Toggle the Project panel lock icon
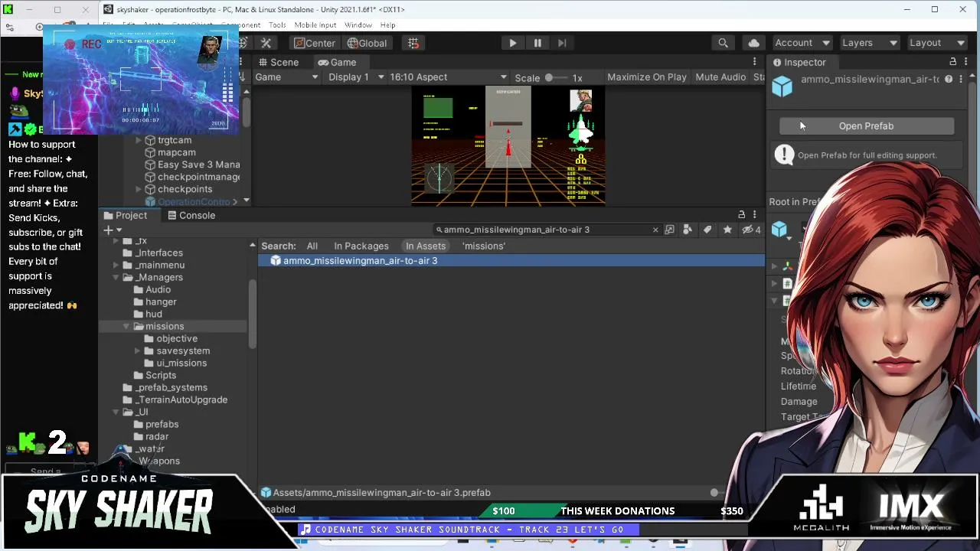 coord(741,215)
